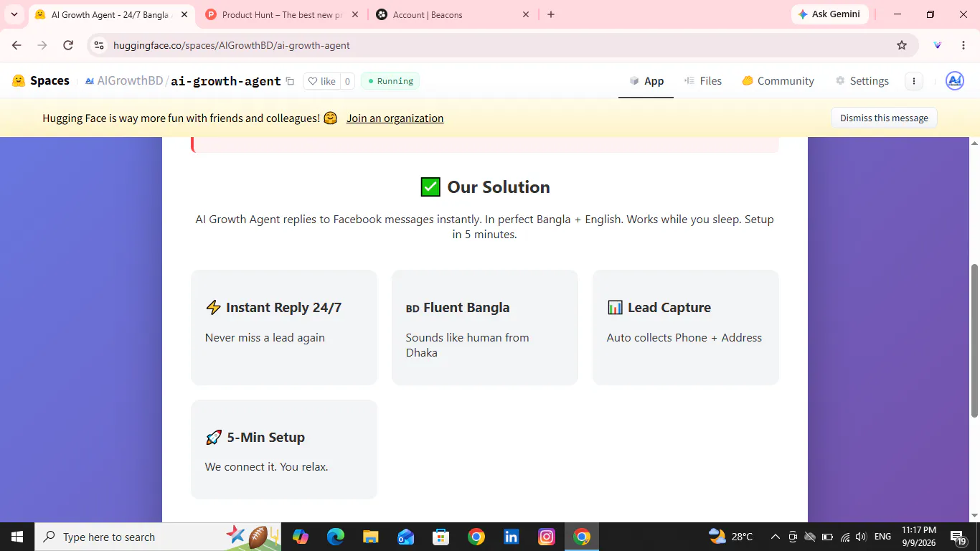Open the Community tab
The width and height of the screenshot is (980, 551).
click(x=778, y=81)
